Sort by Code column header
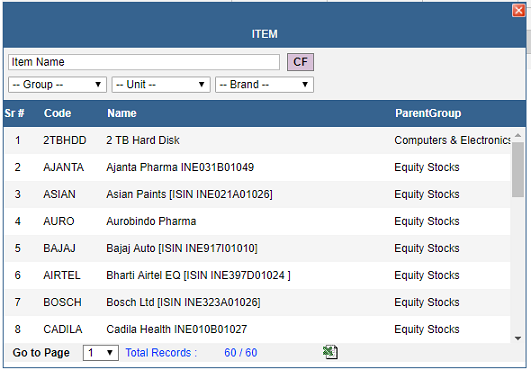 57,113
